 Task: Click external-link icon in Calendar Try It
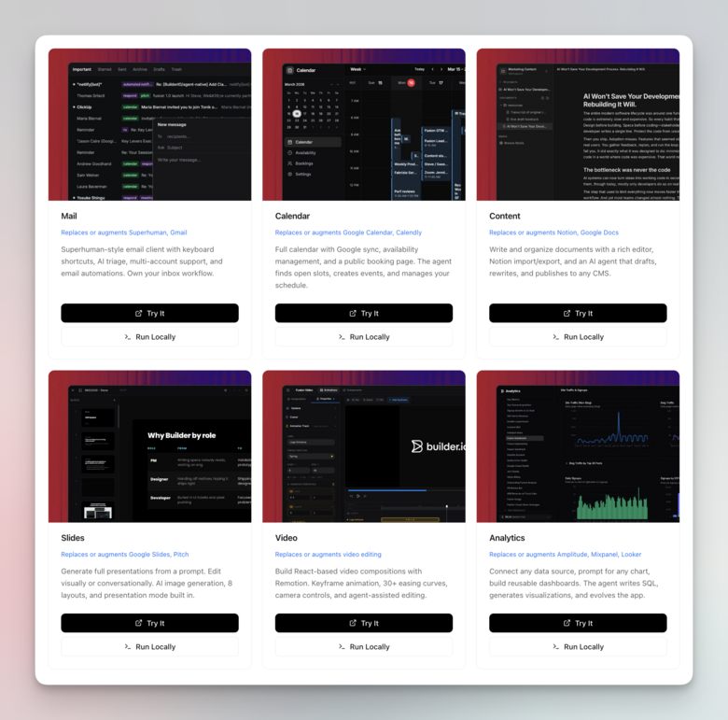click(353, 313)
